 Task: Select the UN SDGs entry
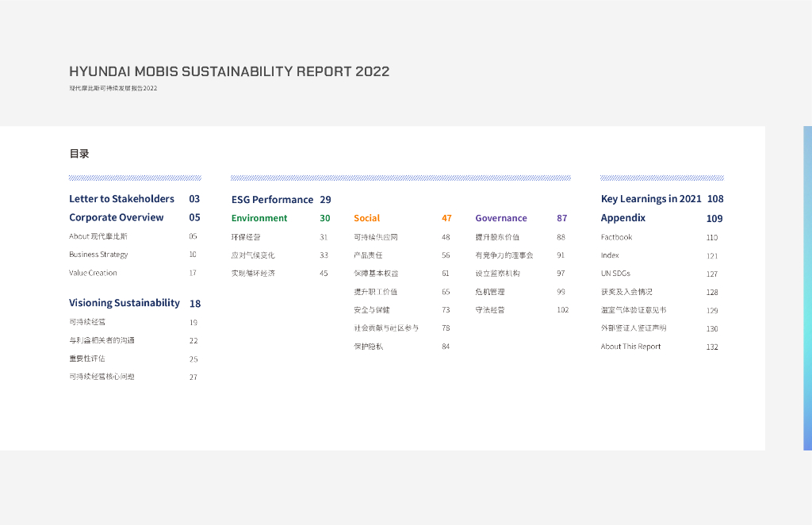(615, 274)
